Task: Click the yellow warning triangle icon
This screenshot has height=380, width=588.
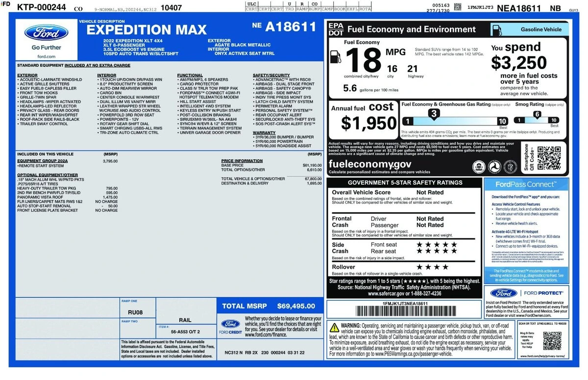Action: [334, 327]
